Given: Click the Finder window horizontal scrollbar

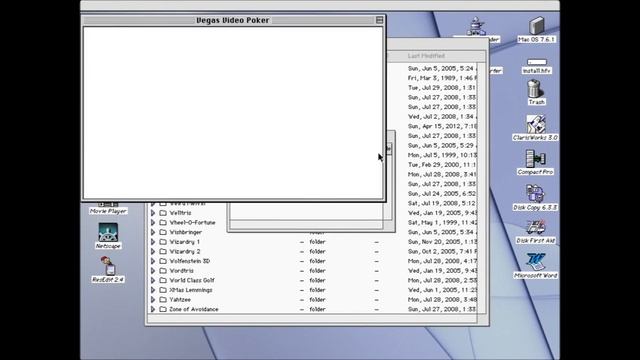Looking at the screenshot, I should coord(312,319).
